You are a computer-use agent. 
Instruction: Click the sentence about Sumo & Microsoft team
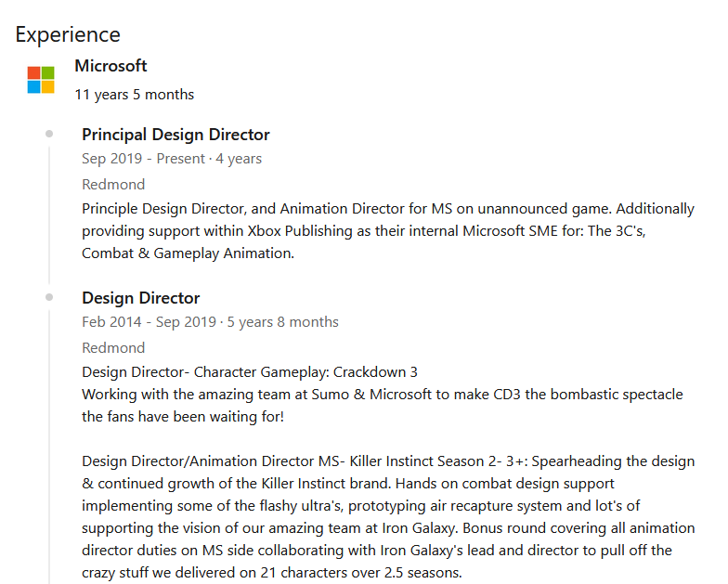click(x=382, y=395)
